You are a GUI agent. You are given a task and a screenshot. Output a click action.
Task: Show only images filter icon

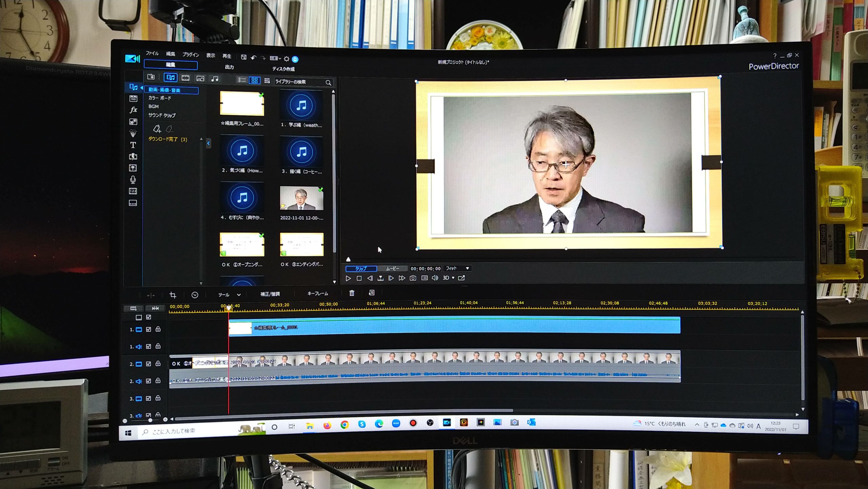[200, 79]
